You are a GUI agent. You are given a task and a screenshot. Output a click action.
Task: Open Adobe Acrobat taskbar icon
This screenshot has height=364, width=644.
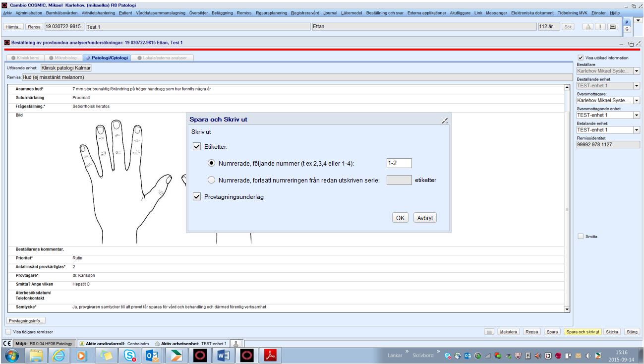click(x=269, y=355)
